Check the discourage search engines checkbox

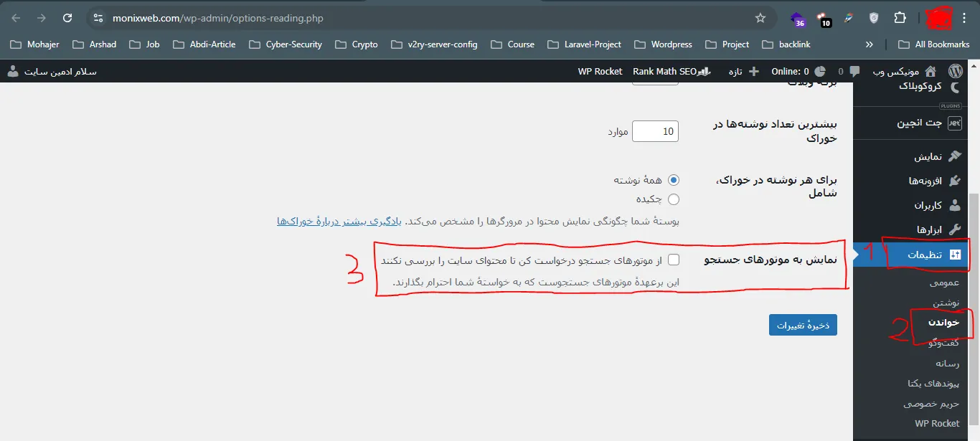pyautogui.click(x=674, y=260)
